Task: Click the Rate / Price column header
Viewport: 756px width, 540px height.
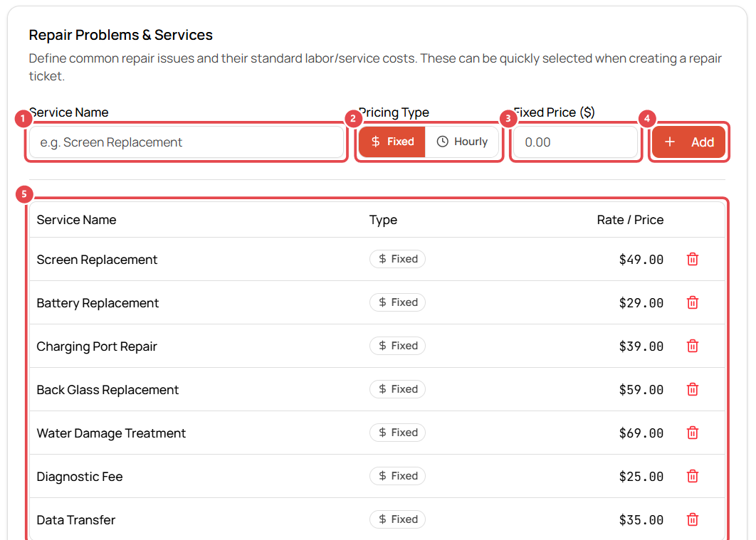Action: [x=630, y=220]
